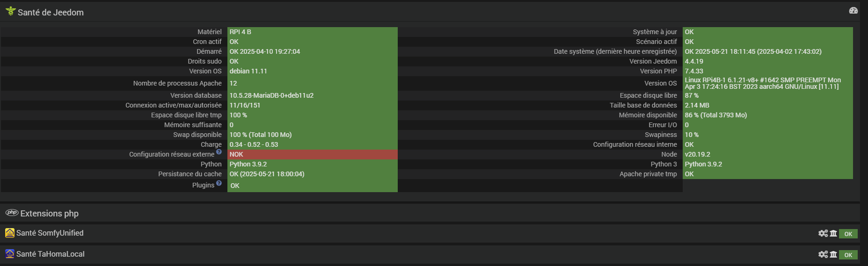Click the OK badge for TaHomaLocal

(848, 255)
